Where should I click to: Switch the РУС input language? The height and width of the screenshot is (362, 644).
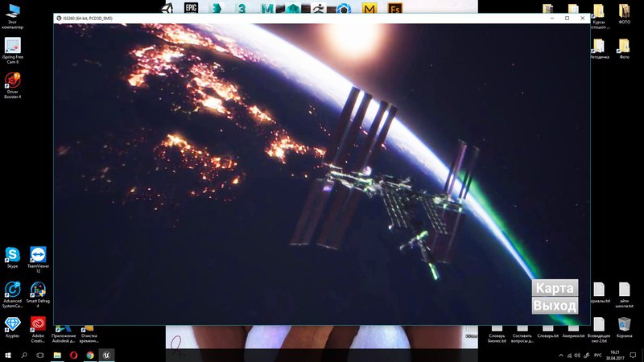[597, 355]
